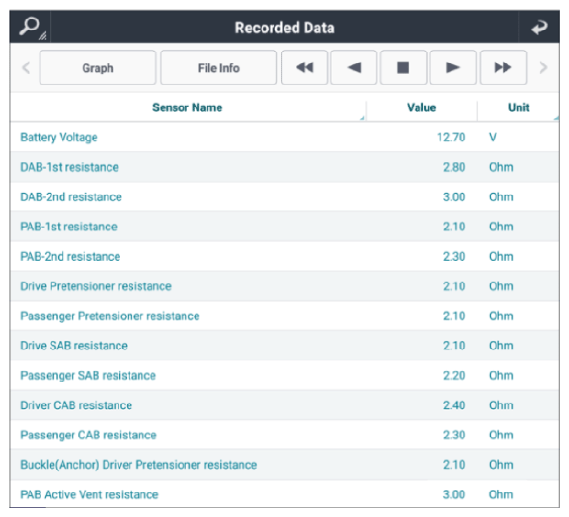Click the back return arrow icon

pyautogui.click(x=539, y=27)
